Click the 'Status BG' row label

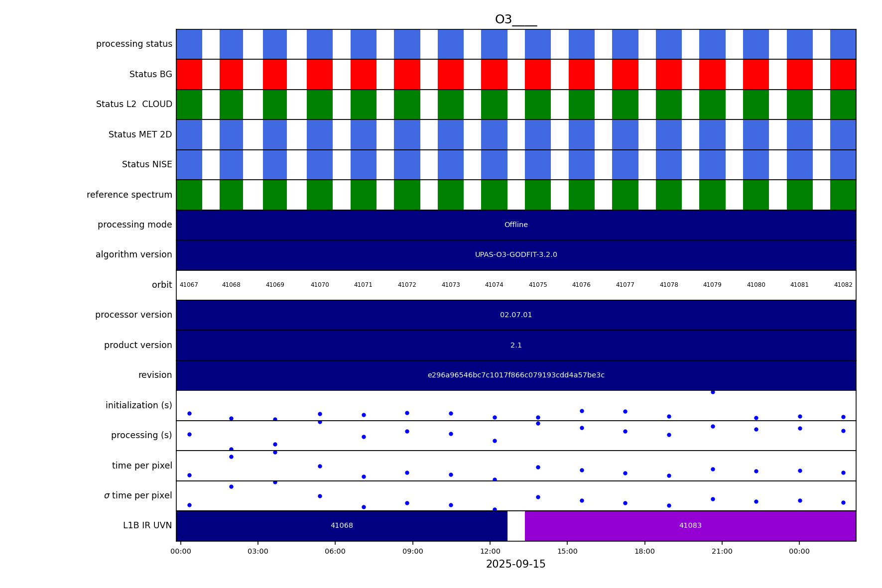click(x=150, y=75)
